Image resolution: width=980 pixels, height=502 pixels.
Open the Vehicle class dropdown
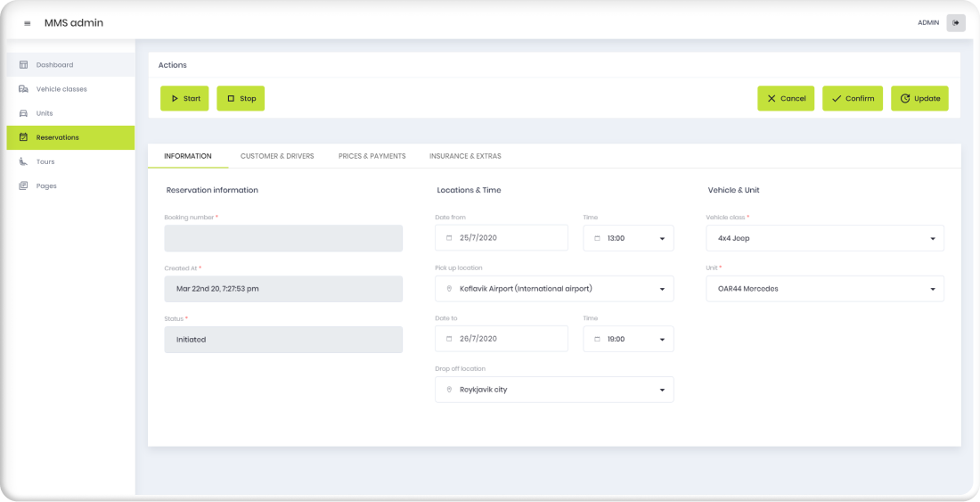tap(825, 238)
